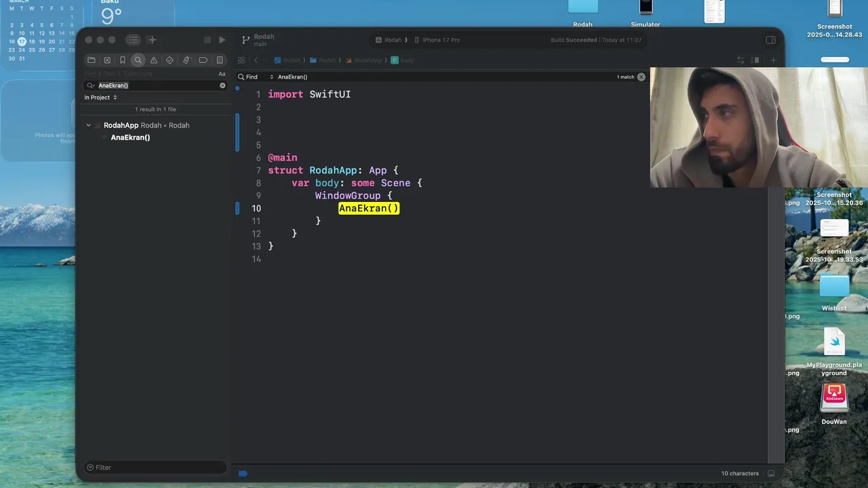Open search options magnifier in navigator field
Image resolution: width=868 pixels, height=488 pixels.
[91, 85]
